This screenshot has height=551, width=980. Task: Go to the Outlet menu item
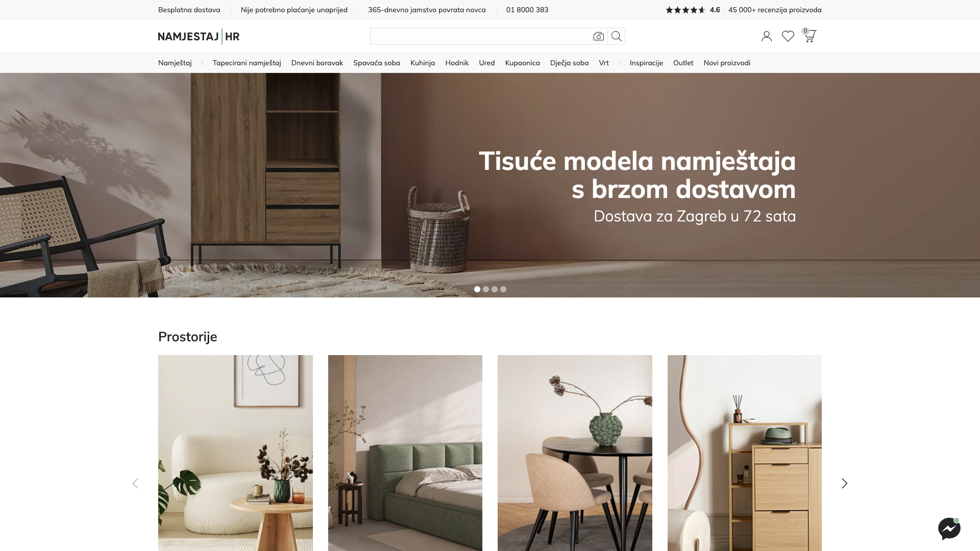(683, 63)
